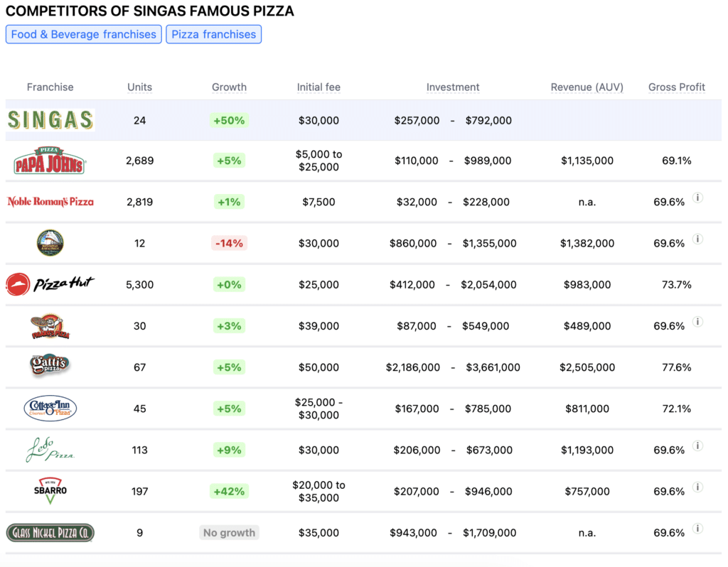
Task: Click the $1,135,000 revenue value
Action: (587, 161)
